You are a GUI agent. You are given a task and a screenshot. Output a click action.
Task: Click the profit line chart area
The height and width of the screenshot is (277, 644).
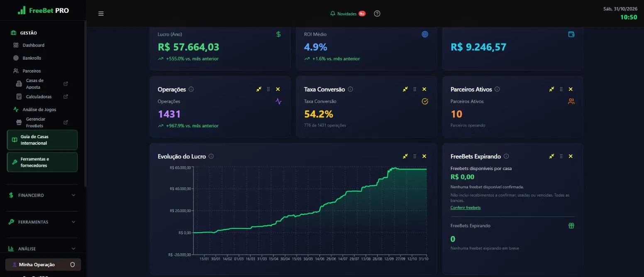[310, 211]
